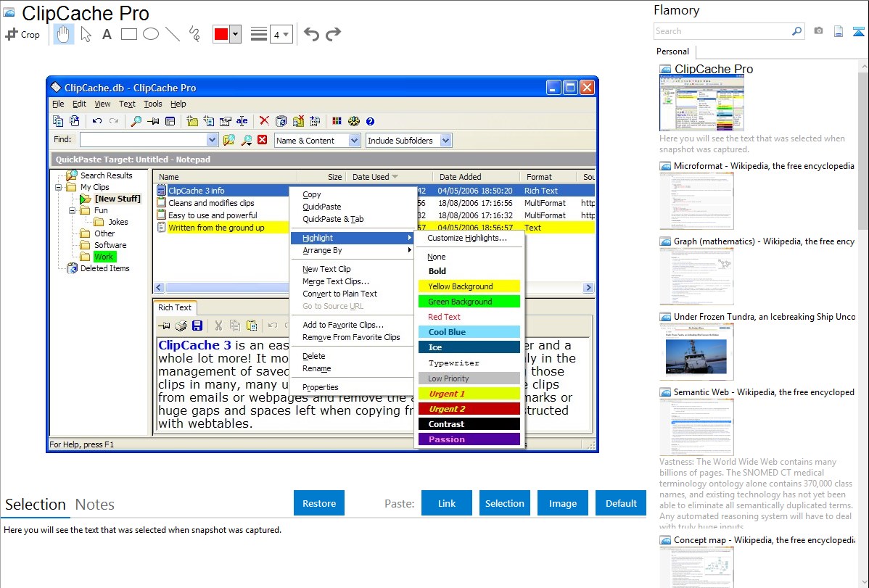Open the Semantic Web snapshot thumbnail

coord(697,427)
